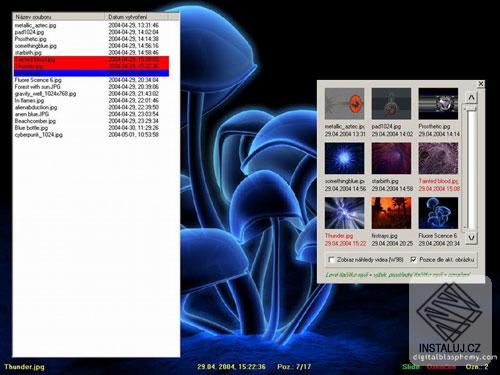500x375 pixels.
Task: Click the thumbnail panel scroll-up arrow
Action: (471, 98)
